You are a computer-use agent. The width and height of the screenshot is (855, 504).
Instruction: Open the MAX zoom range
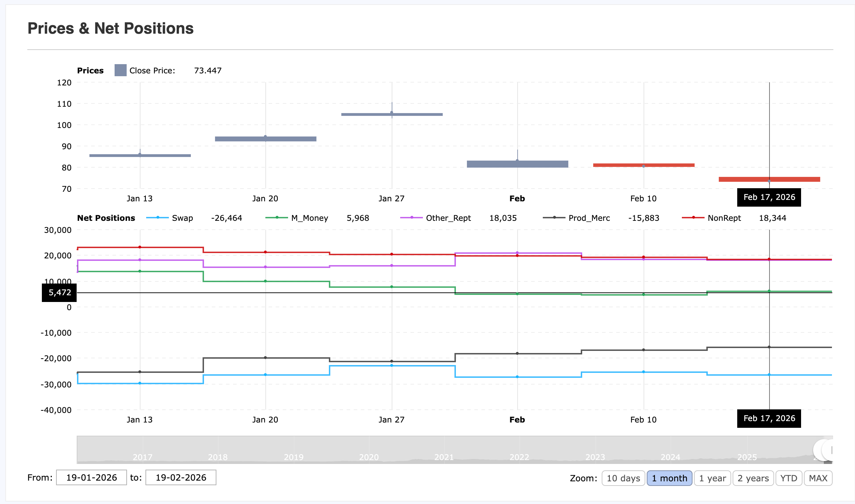818,478
